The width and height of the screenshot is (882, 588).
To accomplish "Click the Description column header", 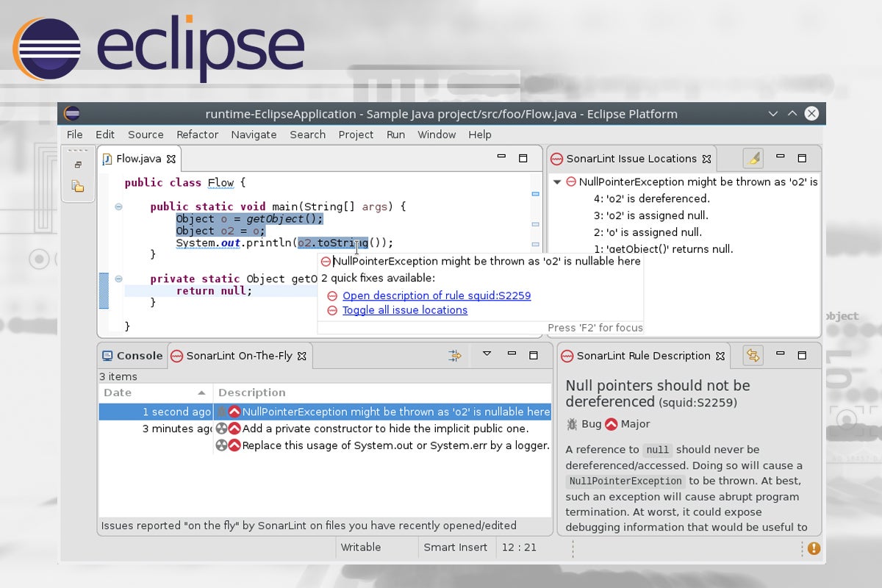I will pos(382,392).
